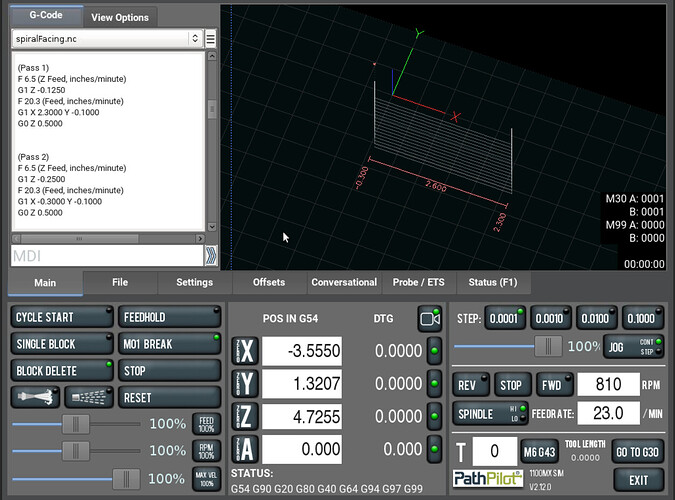
Task: Click the MDI input field
Action: point(107,256)
